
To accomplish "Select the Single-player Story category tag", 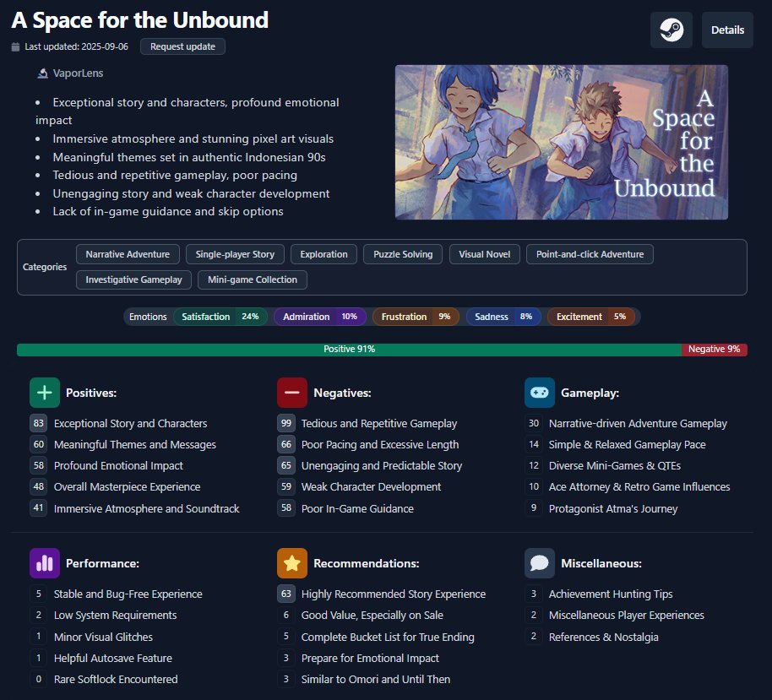I will point(235,254).
